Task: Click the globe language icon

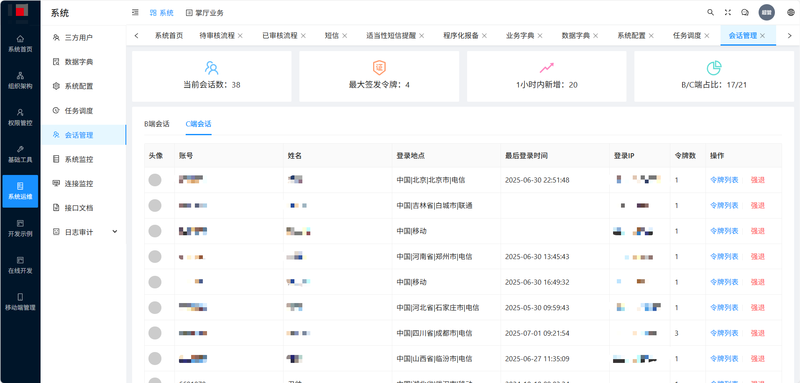Action: pyautogui.click(x=790, y=13)
